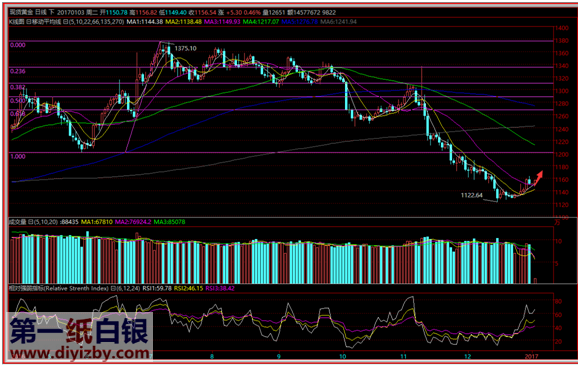Click the 2017 marker on the time axis

pyautogui.click(x=532, y=356)
